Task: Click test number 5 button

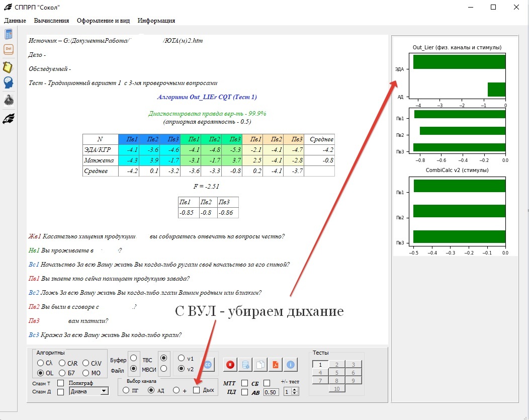Action: pos(336,373)
